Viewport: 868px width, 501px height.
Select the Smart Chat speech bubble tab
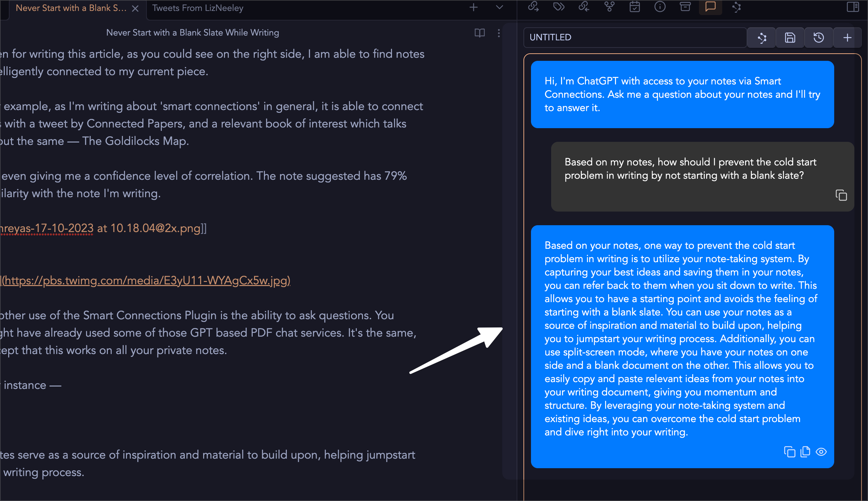tap(710, 6)
